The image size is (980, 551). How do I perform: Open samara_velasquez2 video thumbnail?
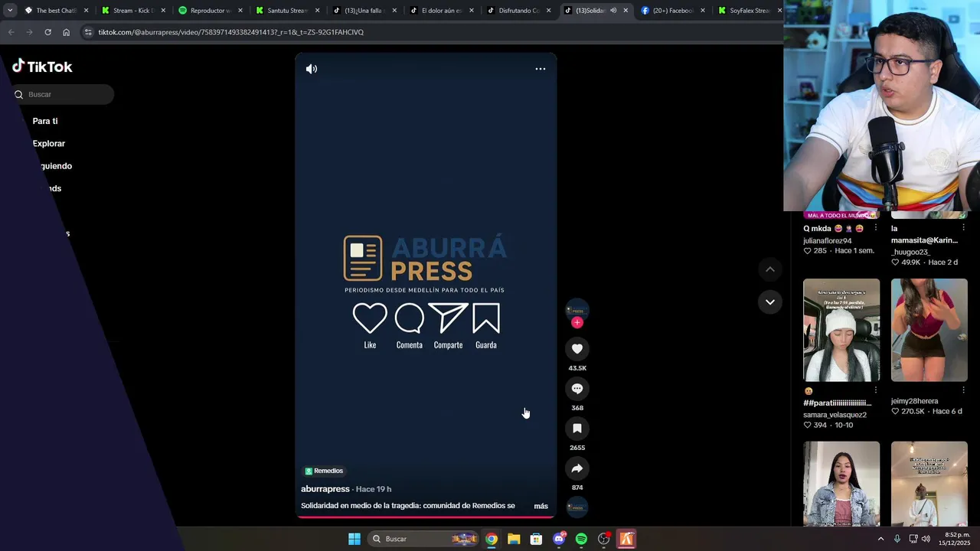click(x=841, y=330)
